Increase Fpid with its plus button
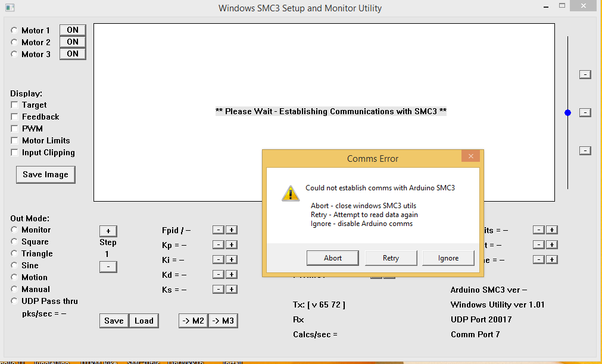 pos(232,230)
